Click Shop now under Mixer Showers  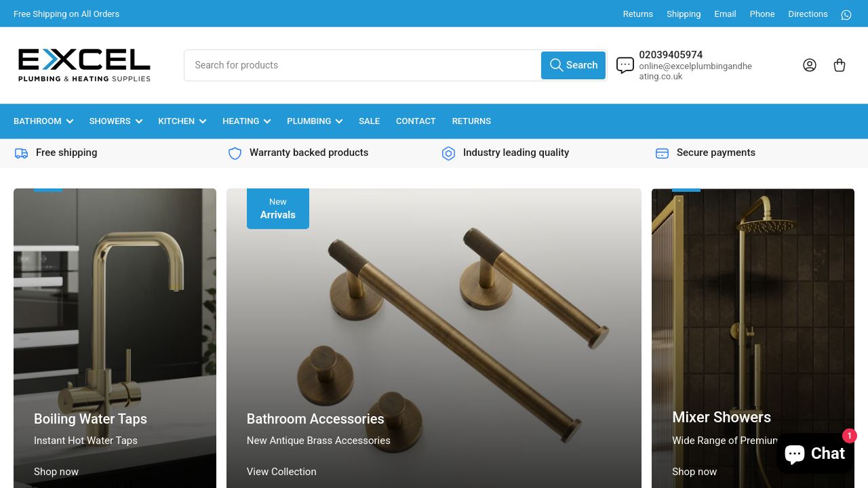point(694,472)
